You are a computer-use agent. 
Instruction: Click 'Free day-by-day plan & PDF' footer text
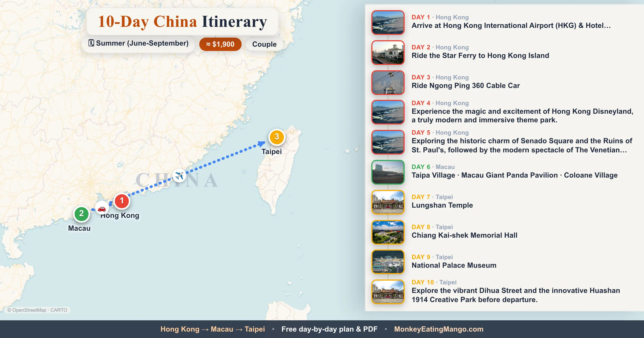[x=329, y=329]
